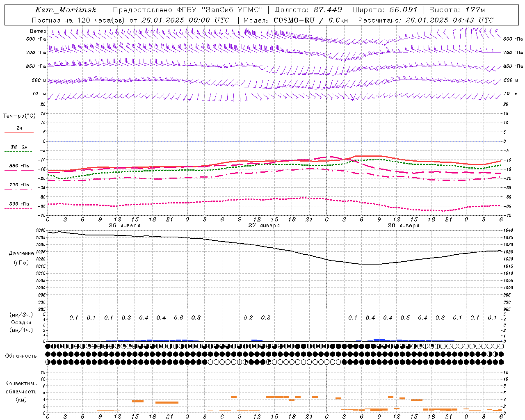Click the Осадки panel label
The height and width of the screenshot is (420, 525).
pos(21,322)
